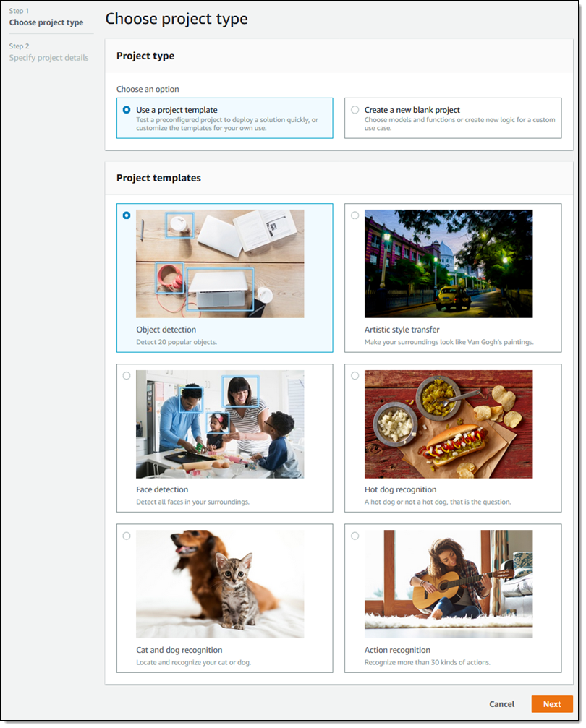Choose the Object detection template radio button
The width and height of the screenshot is (586, 728).
tap(127, 215)
